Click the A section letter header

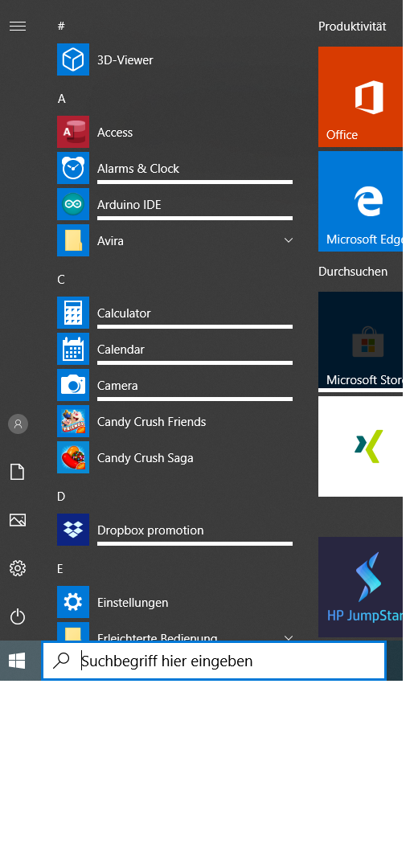click(61, 99)
